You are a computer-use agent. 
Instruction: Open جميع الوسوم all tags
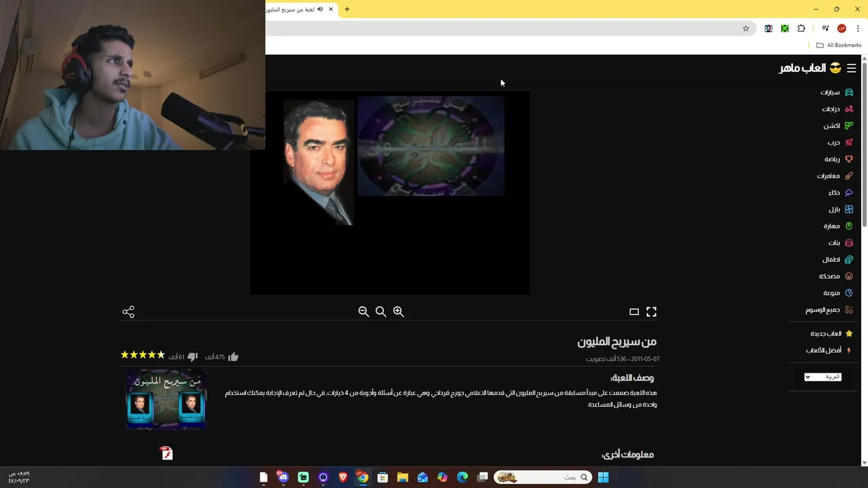[x=829, y=310]
